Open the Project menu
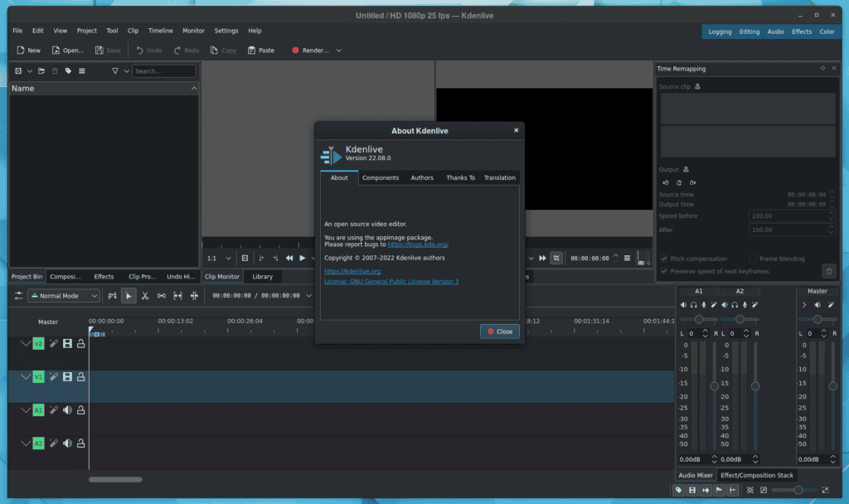The image size is (849, 504). [86, 31]
